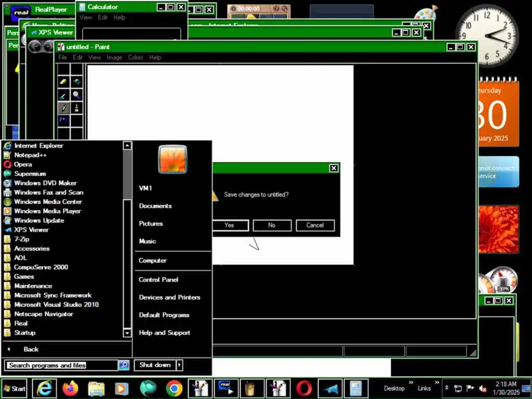
Task: Cancel the save changes dialog
Action: [315, 225]
